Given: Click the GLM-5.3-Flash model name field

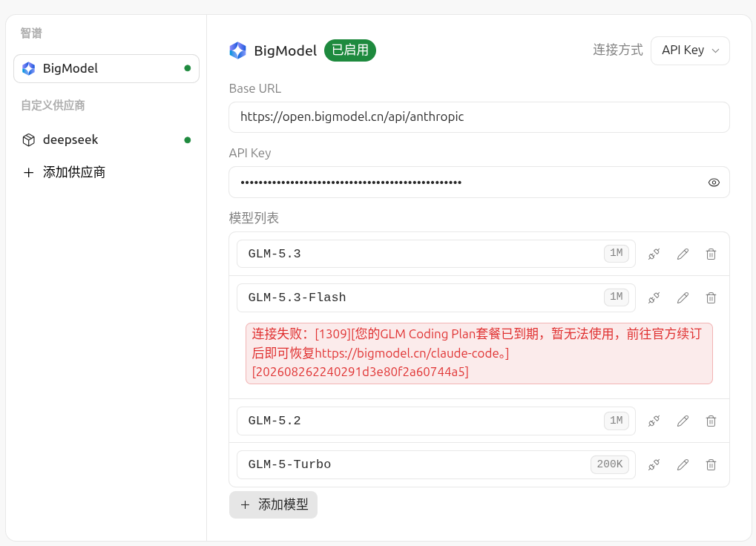Looking at the screenshot, I should (x=436, y=297).
